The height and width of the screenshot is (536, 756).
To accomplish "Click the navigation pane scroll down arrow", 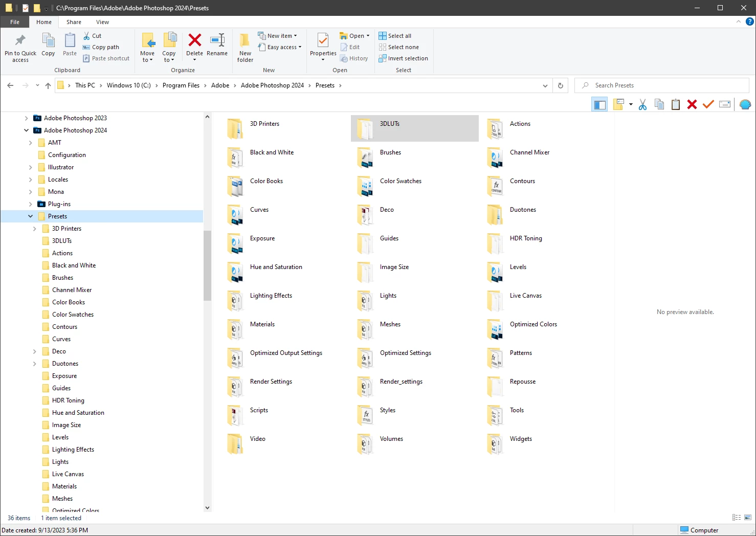I will tap(207, 508).
